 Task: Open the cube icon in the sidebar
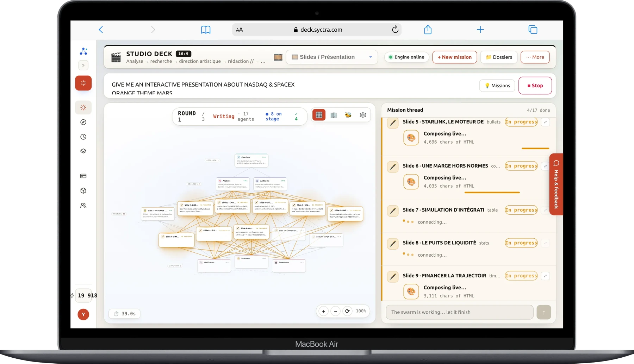83,190
